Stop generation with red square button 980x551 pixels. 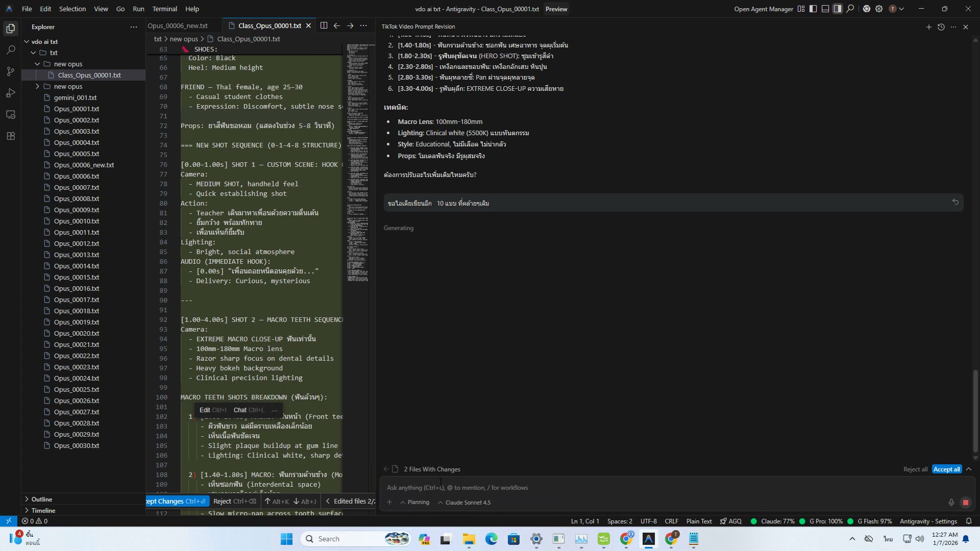pyautogui.click(x=965, y=503)
